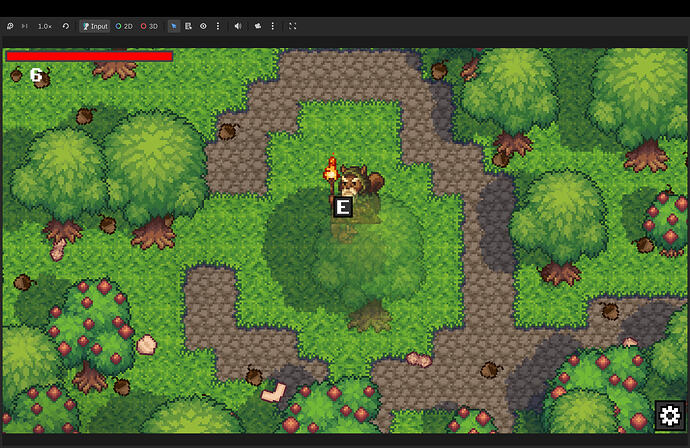Screen dimensions: 690x448
Task: Activate the list select tool
Action: pyautogui.click(x=188, y=26)
